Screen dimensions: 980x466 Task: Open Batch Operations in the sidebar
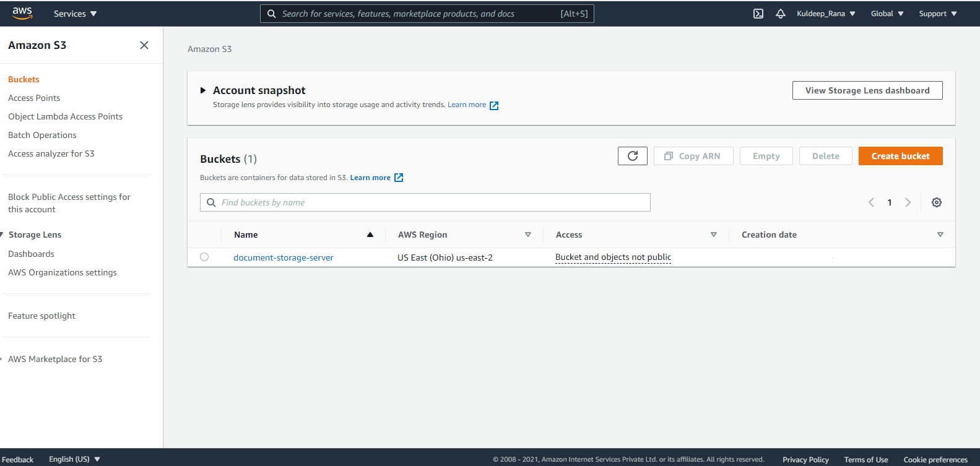click(42, 135)
